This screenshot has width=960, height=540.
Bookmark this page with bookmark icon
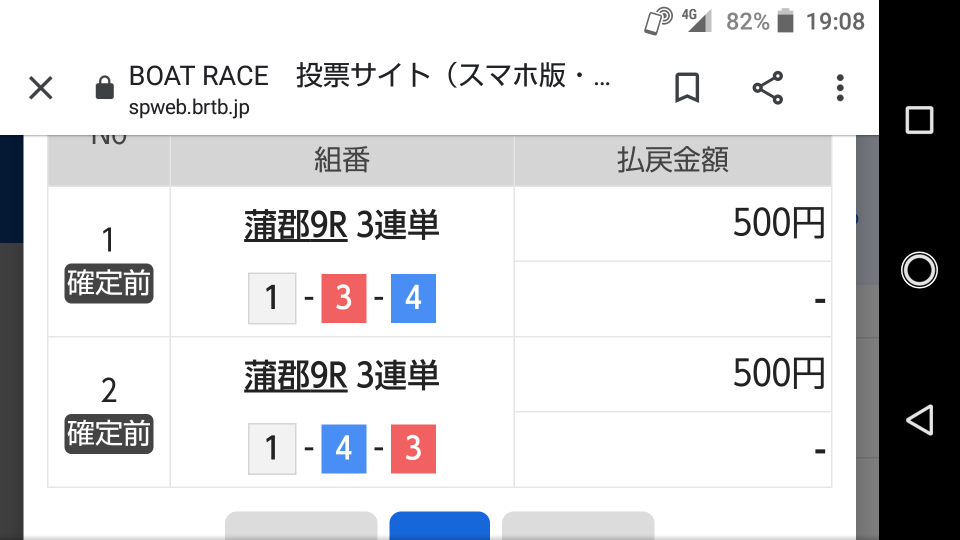pos(687,88)
